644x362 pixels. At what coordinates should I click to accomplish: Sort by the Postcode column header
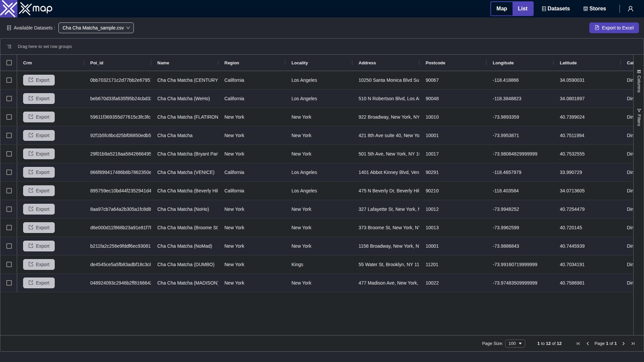pos(435,63)
